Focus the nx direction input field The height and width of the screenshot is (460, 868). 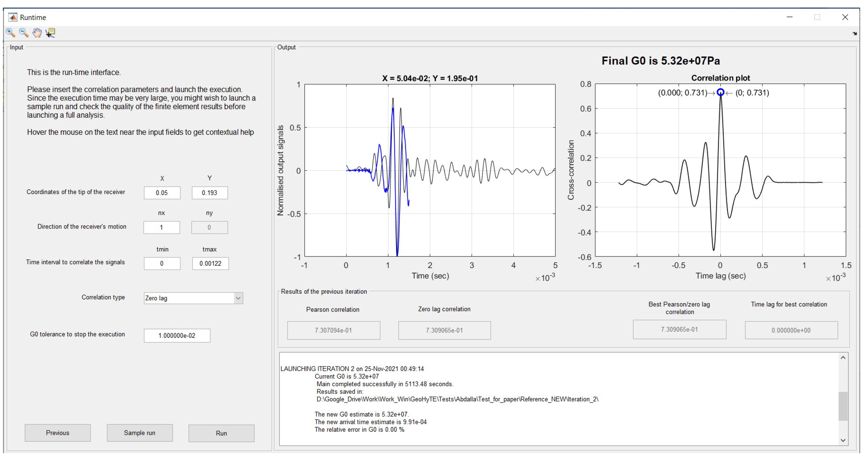click(x=162, y=228)
